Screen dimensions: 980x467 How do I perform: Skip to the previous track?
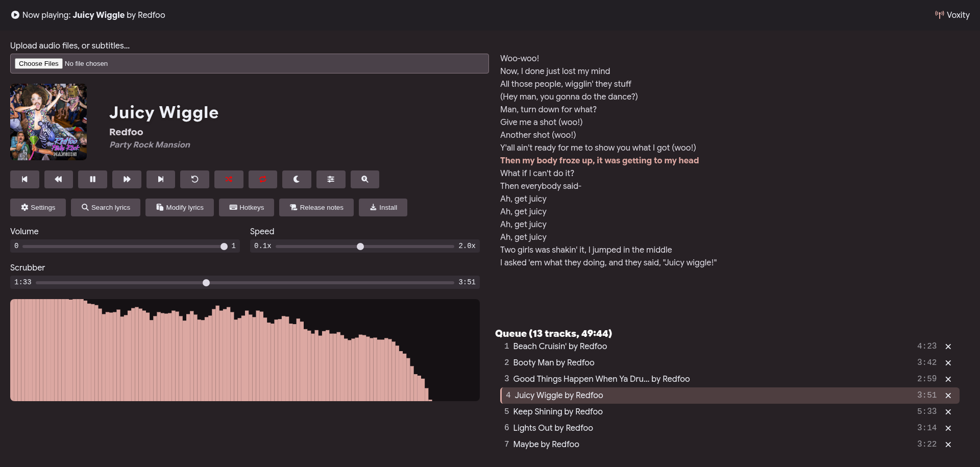(24, 179)
